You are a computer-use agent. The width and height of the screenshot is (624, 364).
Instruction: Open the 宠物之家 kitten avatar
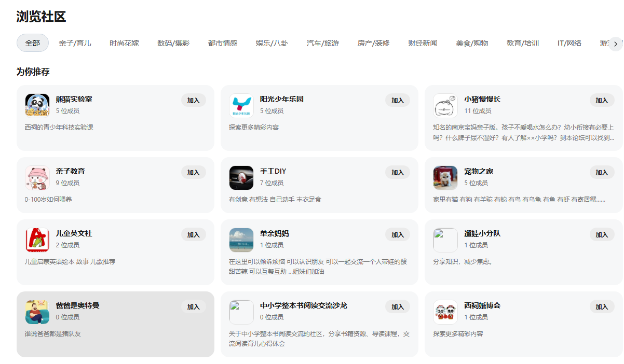point(445,178)
